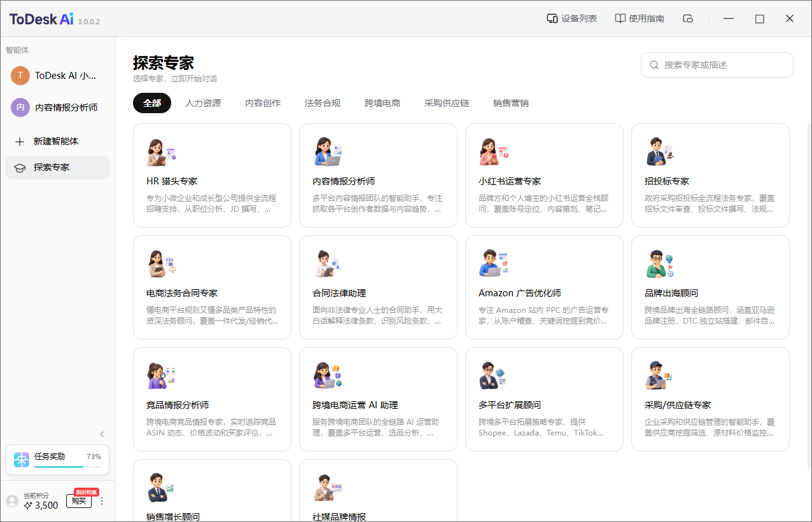812x522 pixels.
Task: Click the 探索专家 page heading
Action: pos(164,63)
